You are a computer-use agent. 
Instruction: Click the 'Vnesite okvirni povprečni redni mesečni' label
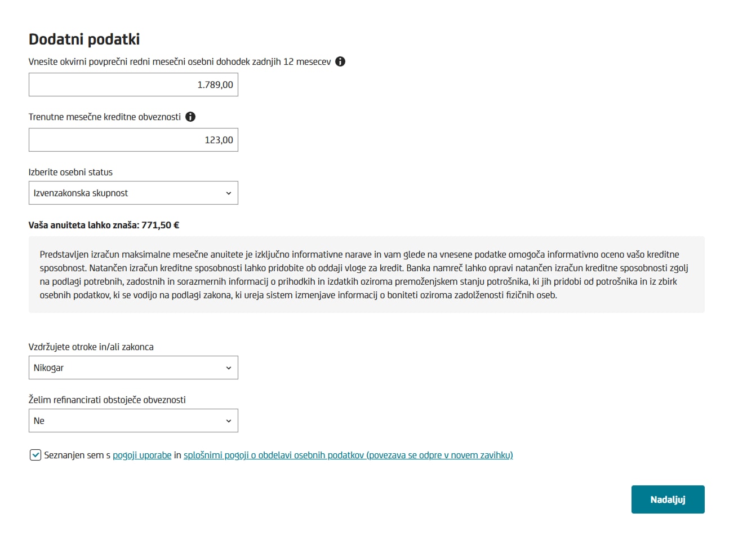pyautogui.click(x=180, y=61)
